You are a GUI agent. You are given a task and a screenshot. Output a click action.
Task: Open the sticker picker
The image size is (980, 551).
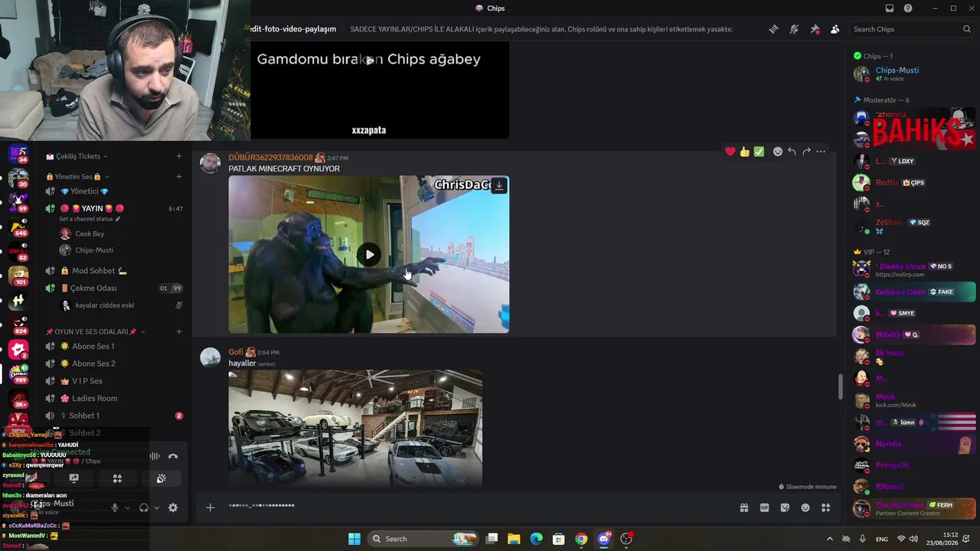pyautogui.click(x=785, y=507)
